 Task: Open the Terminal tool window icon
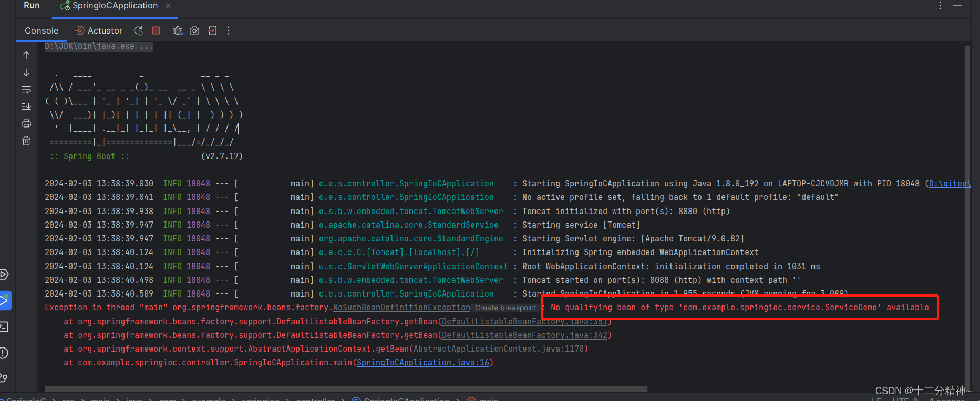coord(4,326)
